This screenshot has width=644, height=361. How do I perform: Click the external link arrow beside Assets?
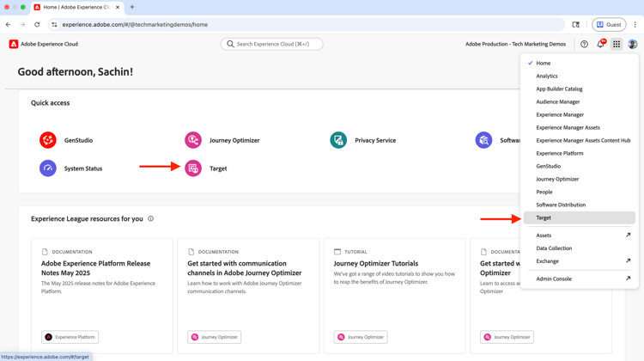pos(628,235)
